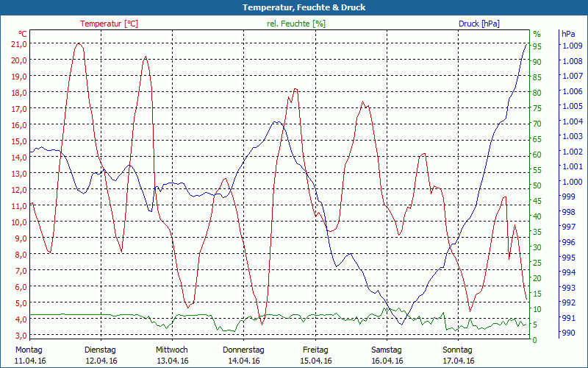588x368 pixels.
Task: Click the "21,0" temperature axis value
Action: pyautogui.click(x=19, y=43)
